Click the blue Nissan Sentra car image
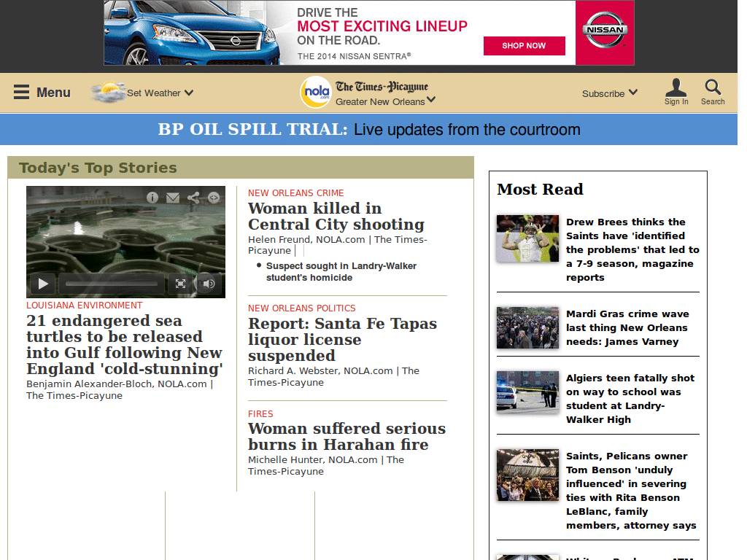This screenshot has width=747, height=560. coord(190,34)
